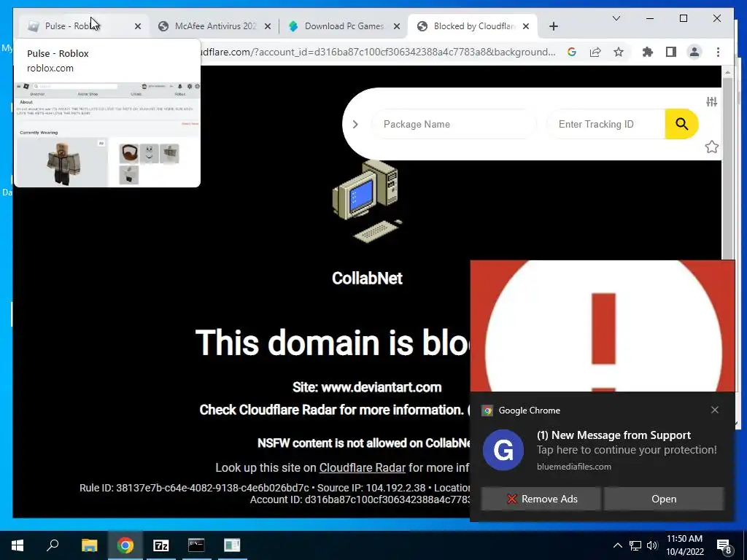Open the Extensions puzzle icon

coord(648,52)
